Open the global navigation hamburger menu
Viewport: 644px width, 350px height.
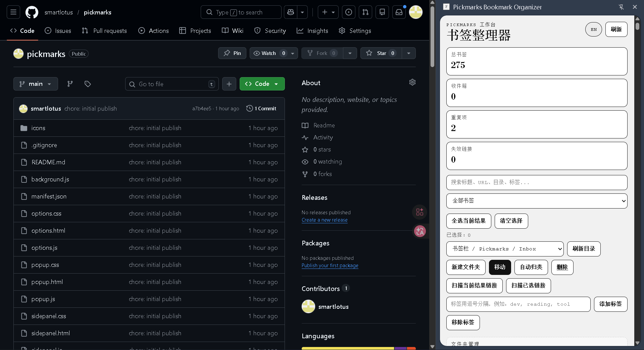(x=13, y=12)
